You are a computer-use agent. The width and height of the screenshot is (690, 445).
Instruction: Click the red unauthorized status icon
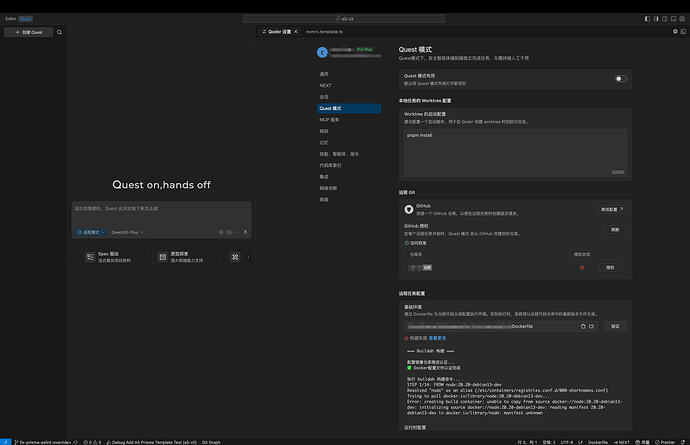[x=582, y=268]
